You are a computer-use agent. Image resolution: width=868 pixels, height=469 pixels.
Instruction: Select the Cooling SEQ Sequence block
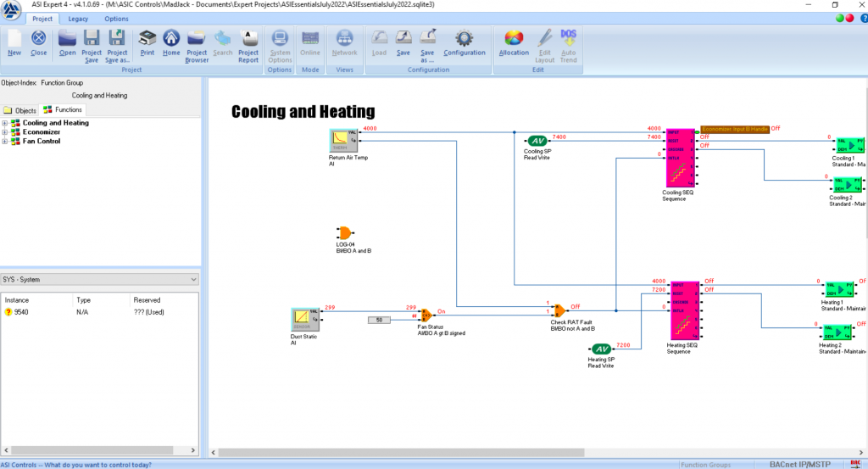(679, 158)
